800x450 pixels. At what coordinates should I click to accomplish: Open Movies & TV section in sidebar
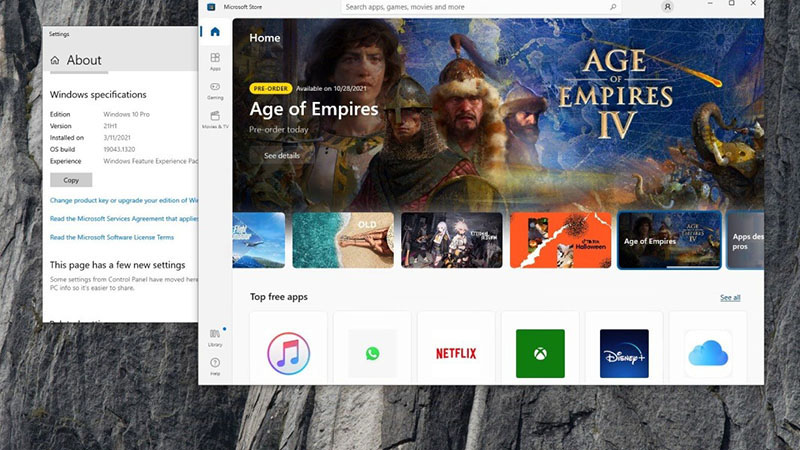tap(215, 119)
